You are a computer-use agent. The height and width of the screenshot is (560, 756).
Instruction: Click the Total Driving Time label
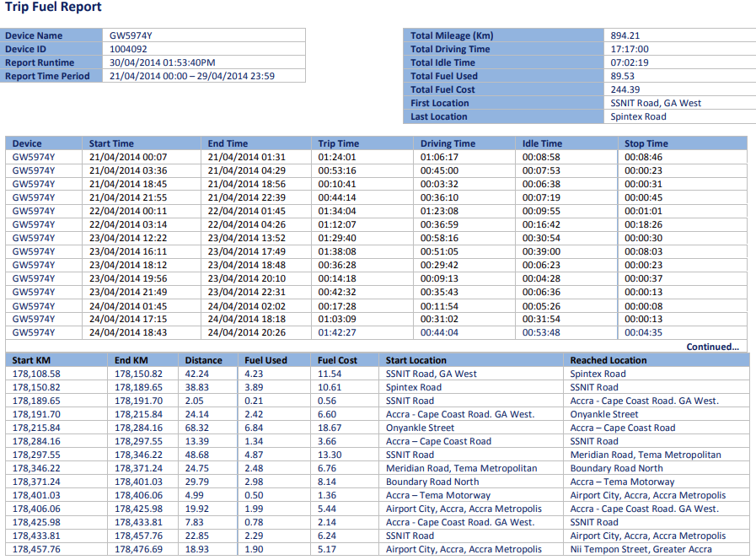click(452, 49)
